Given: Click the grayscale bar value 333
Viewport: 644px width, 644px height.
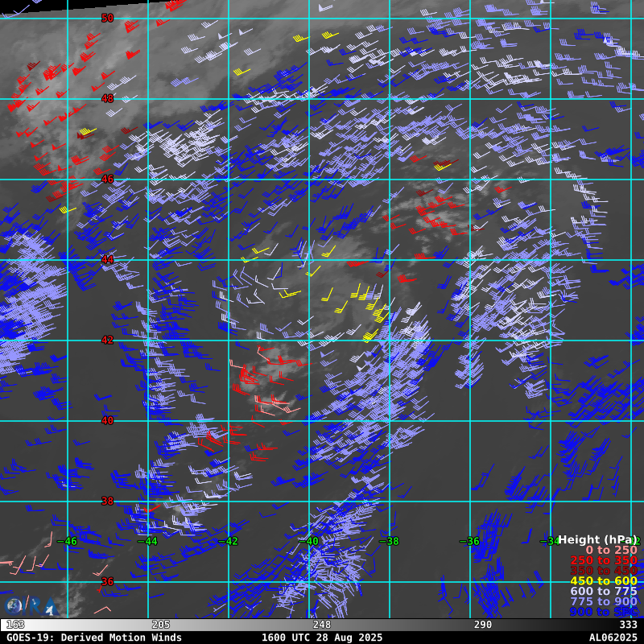Looking at the screenshot, I should [x=628, y=625].
